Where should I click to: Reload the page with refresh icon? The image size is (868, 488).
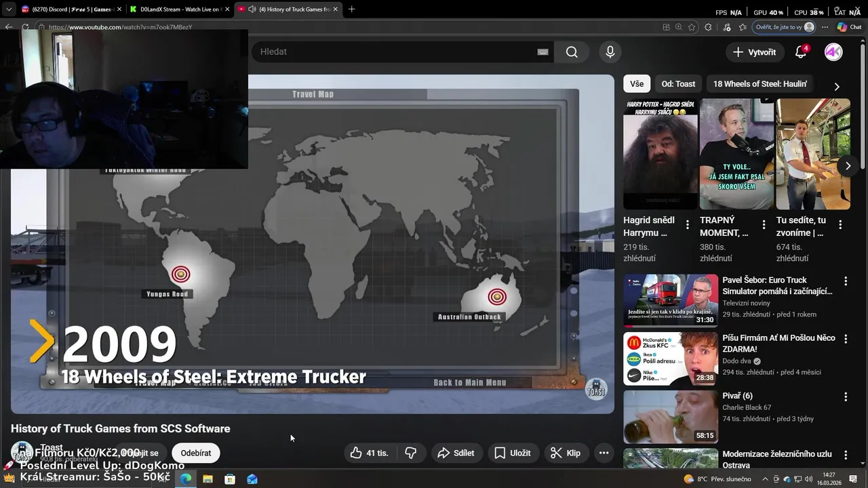26,27
